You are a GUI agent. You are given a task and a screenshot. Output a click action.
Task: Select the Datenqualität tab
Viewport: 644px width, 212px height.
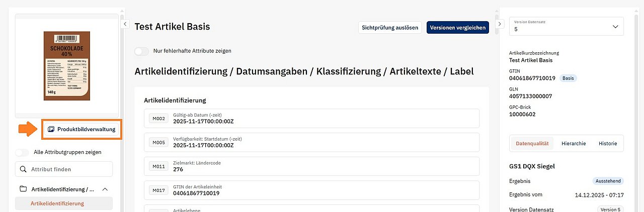(532, 143)
